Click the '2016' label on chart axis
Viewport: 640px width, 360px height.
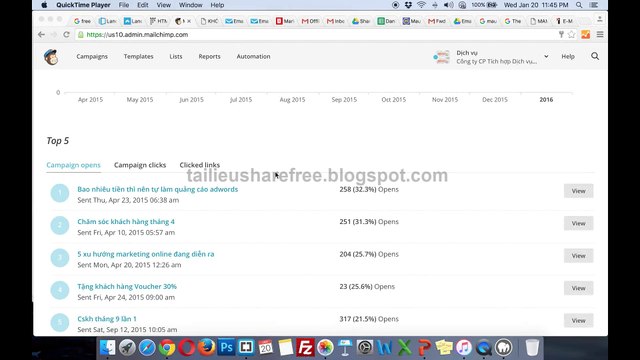(546, 100)
